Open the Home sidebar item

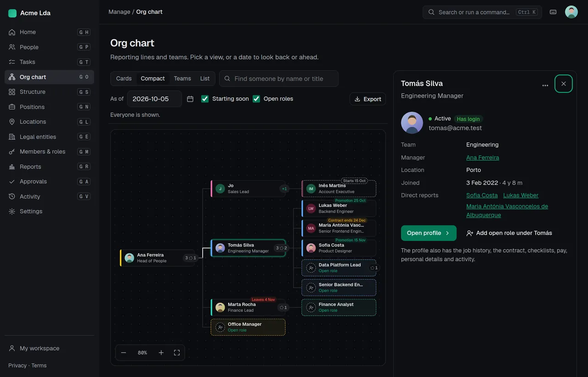pyautogui.click(x=49, y=32)
